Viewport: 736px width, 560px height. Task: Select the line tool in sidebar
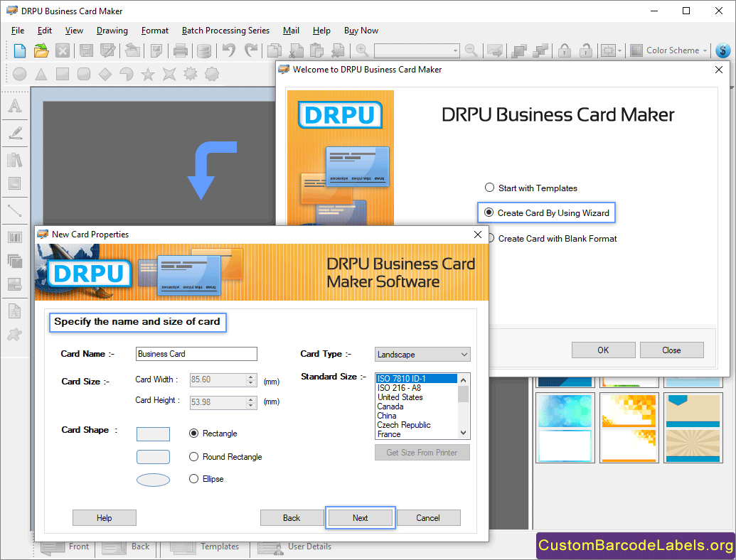click(x=15, y=210)
